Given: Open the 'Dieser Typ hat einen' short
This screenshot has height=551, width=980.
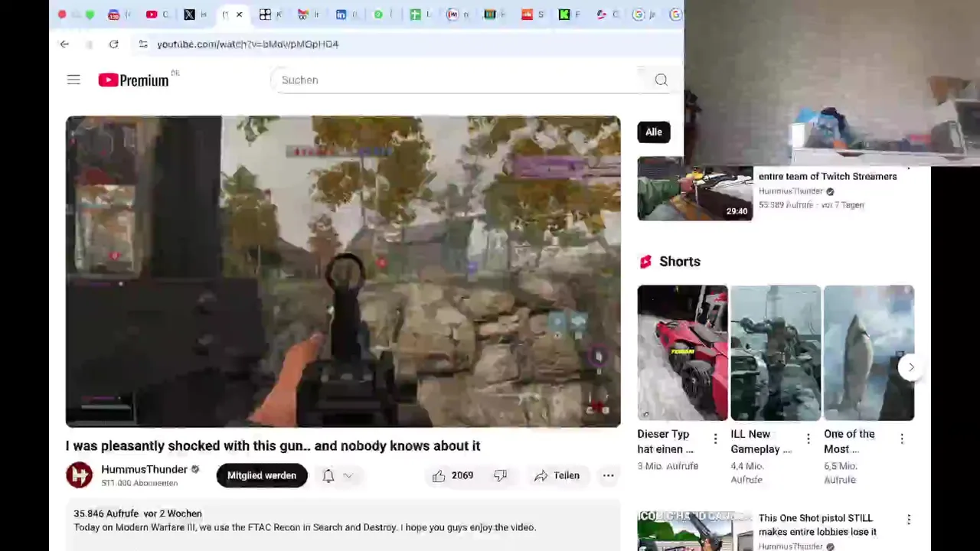Looking at the screenshot, I should (x=682, y=353).
